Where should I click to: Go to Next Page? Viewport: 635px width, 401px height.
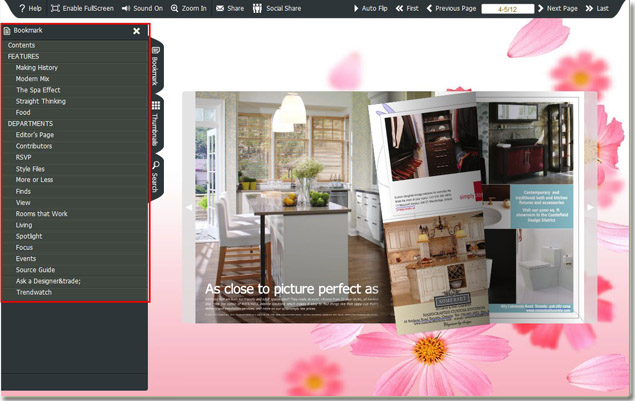pyautogui.click(x=558, y=8)
